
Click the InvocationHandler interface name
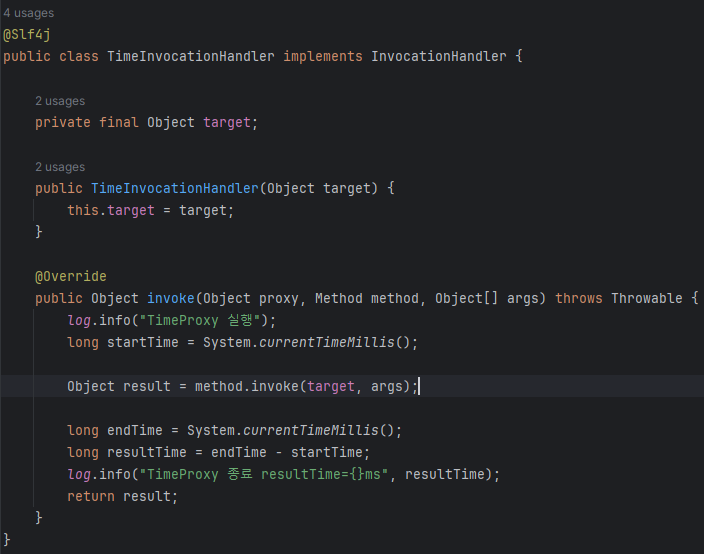coord(439,57)
